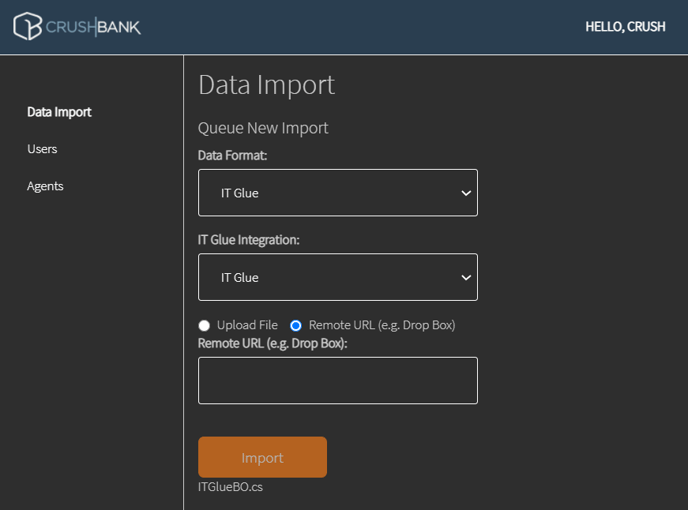Click the Remote URL (e.g. Drop Box): field label

pyautogui.click(x=272, y=343)
